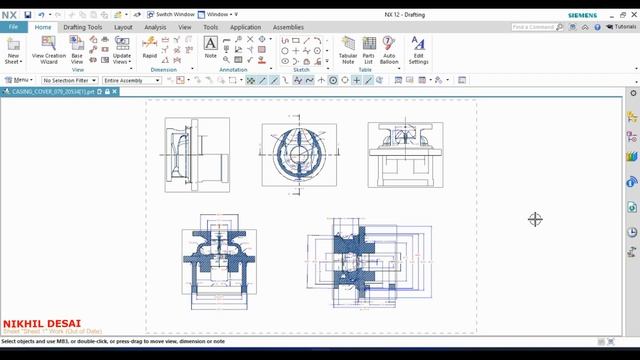Pick the Surface Finish checkmark symbol tool
The width and height of the screenshot is (640, 360).
pyautogui.click(x=250, y=60)
